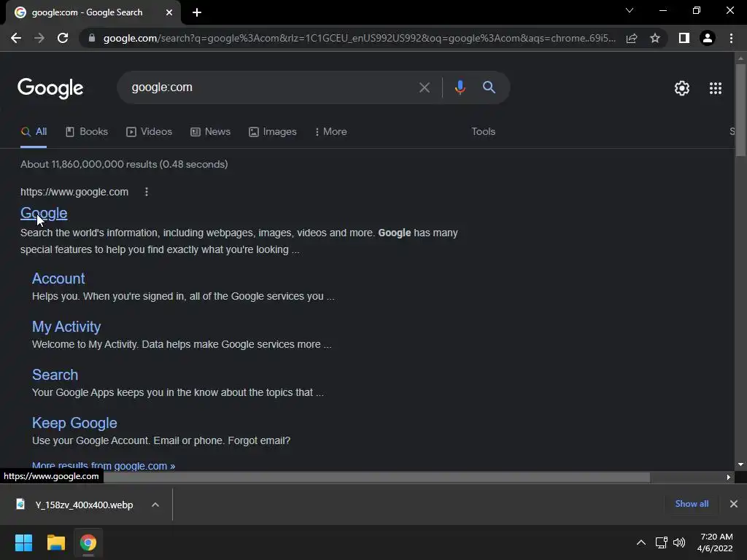The image size is (747, 560).
Task: Open volume control in the tray
Action: 679,542
